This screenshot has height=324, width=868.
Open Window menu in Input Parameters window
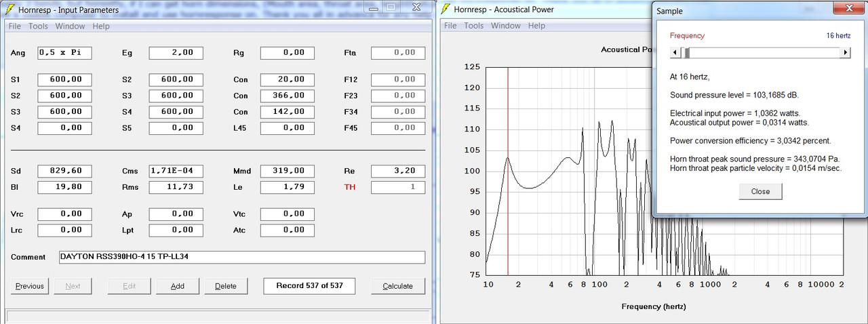click(x=70, y=26)
